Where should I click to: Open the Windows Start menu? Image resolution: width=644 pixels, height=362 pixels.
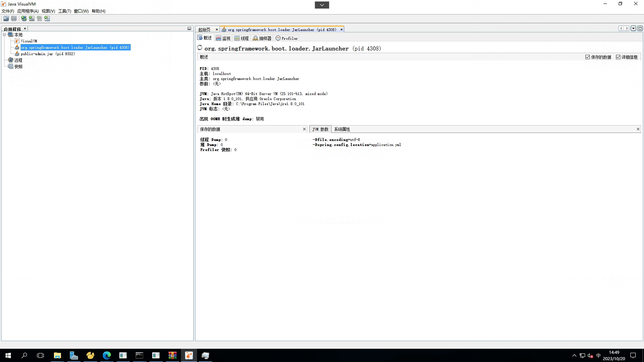tap(8, 355)
